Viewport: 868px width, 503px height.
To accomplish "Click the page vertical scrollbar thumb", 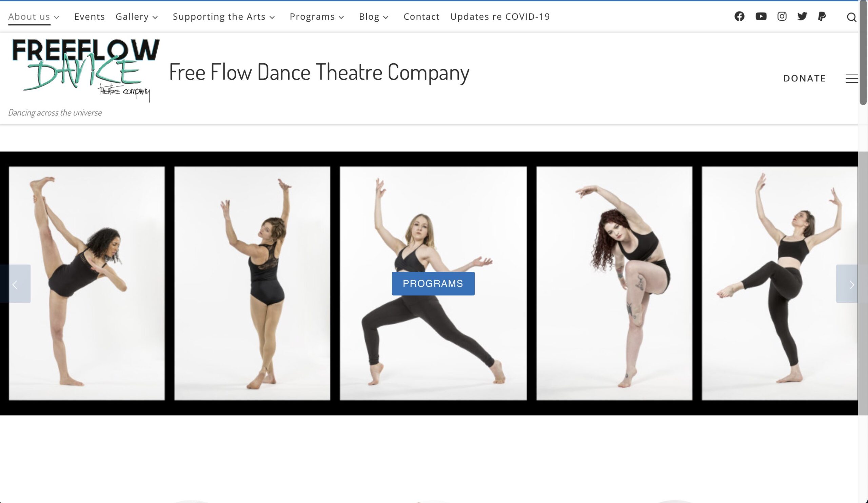I will coord(863,52).
